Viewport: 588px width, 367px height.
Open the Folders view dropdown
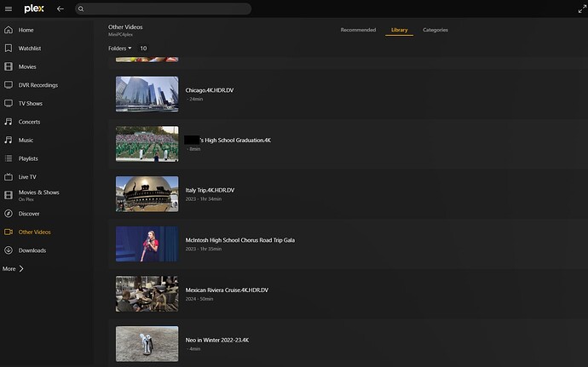[x=119, y=48]
